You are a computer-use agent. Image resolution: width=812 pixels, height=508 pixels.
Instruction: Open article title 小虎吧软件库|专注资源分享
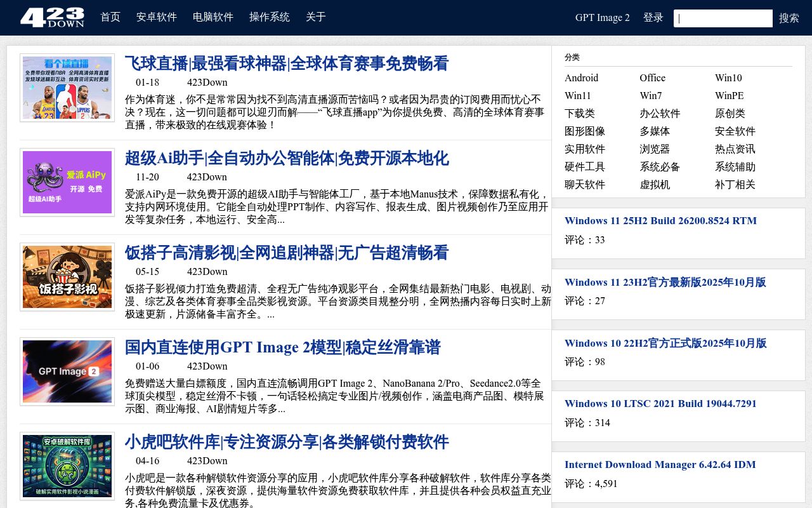tap(287, 442)
